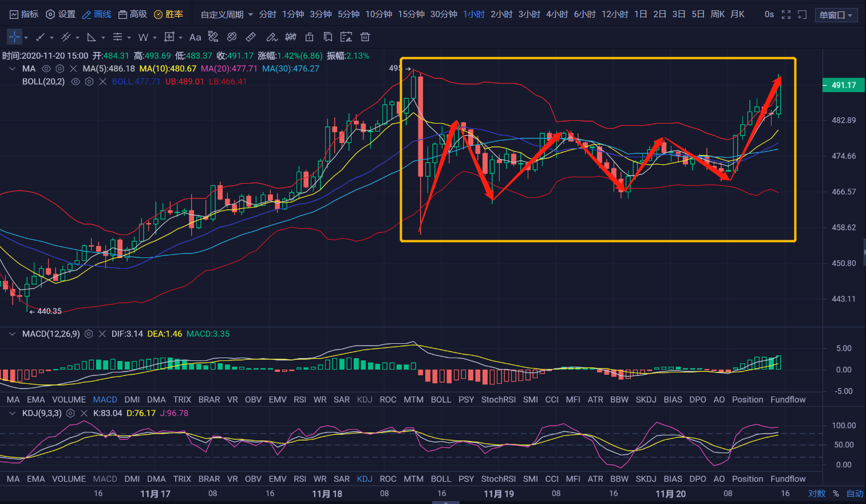Open the 自定义周期 custom period dropdown
This screenshot has width=866, height=504.
pos(227,14)
